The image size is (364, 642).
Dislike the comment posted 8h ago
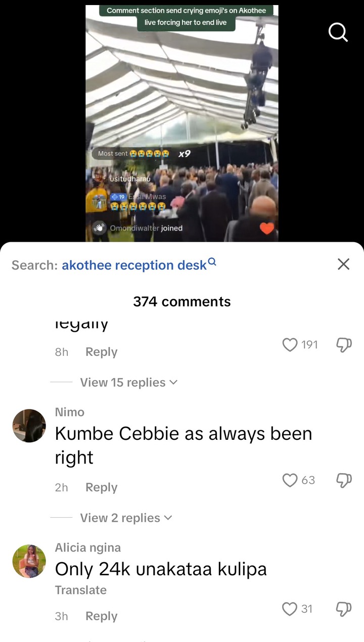tap(344, 345)
